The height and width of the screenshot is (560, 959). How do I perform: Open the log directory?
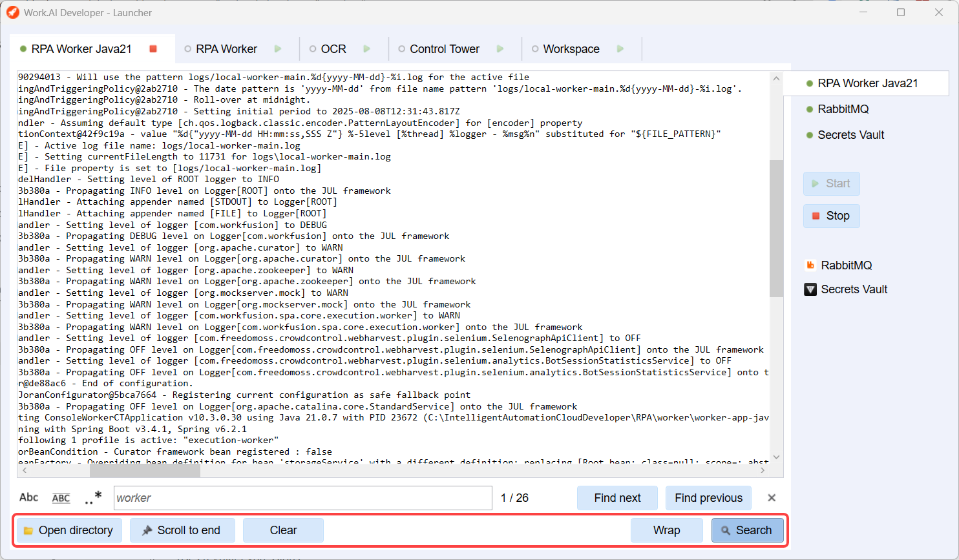(69, 530)
